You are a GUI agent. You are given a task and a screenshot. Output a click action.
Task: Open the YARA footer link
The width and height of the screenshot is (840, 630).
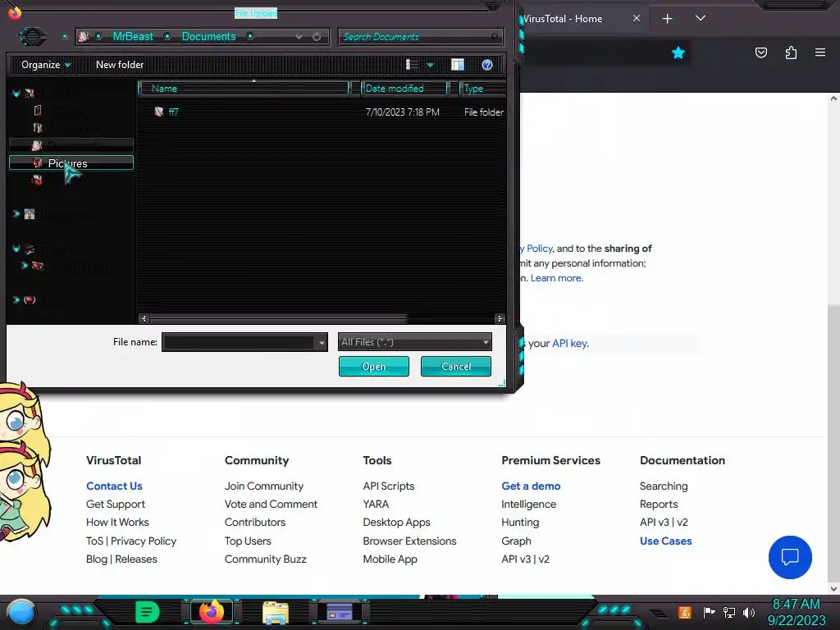[376, 504]
